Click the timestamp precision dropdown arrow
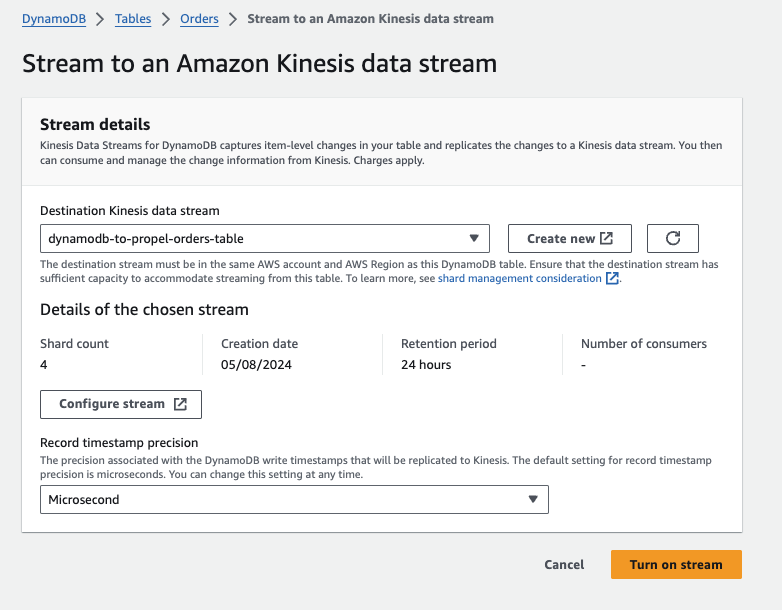Screen dimensions: 782x610 click(533, 499)
